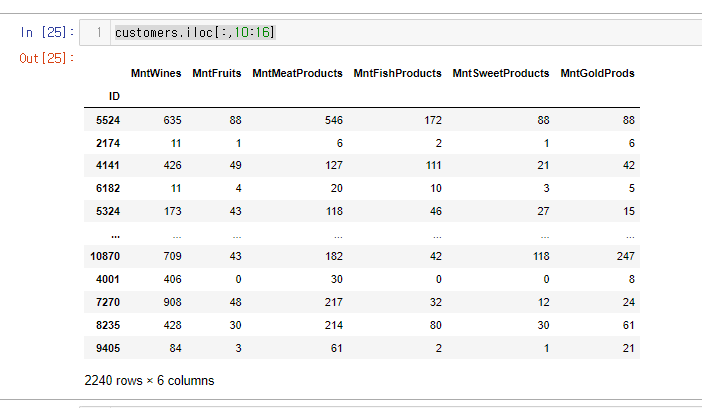
Task: Click row index 4141
Action: 108,165
